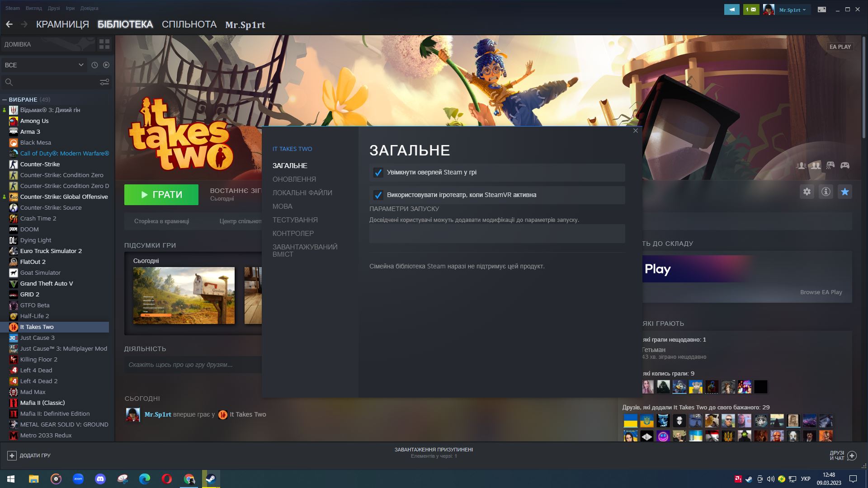
Task: Close the It Takes Two properties dialog
Action: [x=636, y=131]
